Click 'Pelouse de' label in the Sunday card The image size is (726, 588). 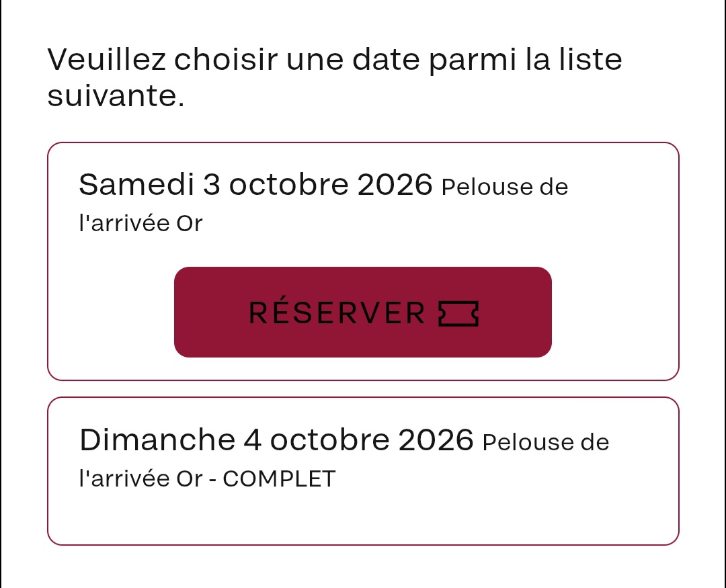click(545, 442)
